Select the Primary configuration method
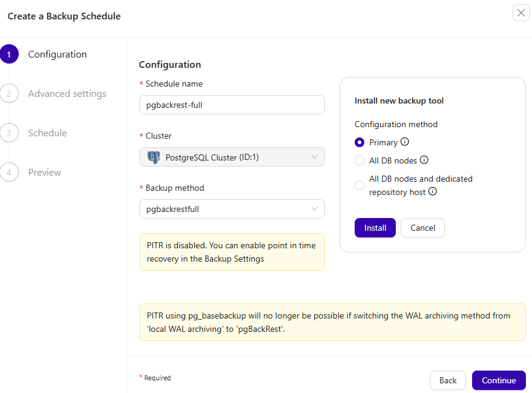 360,143
